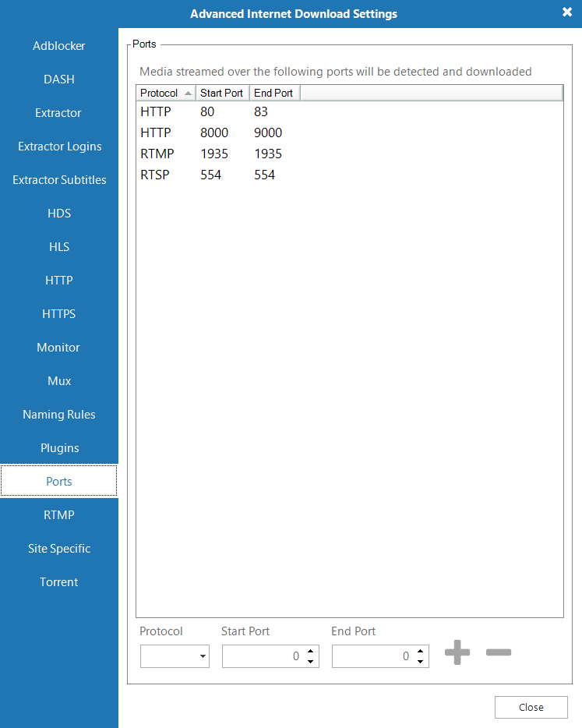Open the Plugins section
582x728 pixels.
59,447
